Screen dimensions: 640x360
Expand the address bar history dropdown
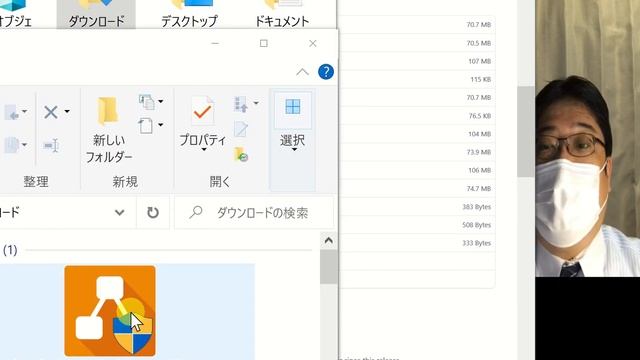(119, 212)
